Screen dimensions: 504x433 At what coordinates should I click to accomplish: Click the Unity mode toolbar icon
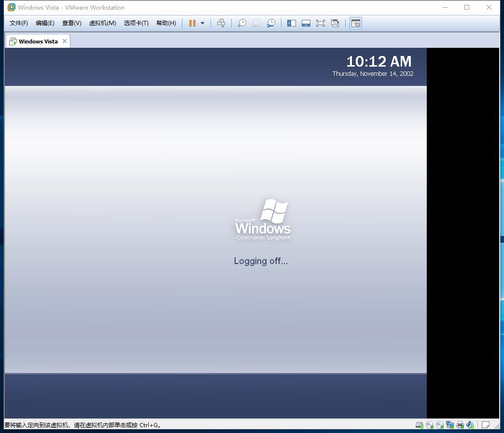coord(335,23)
